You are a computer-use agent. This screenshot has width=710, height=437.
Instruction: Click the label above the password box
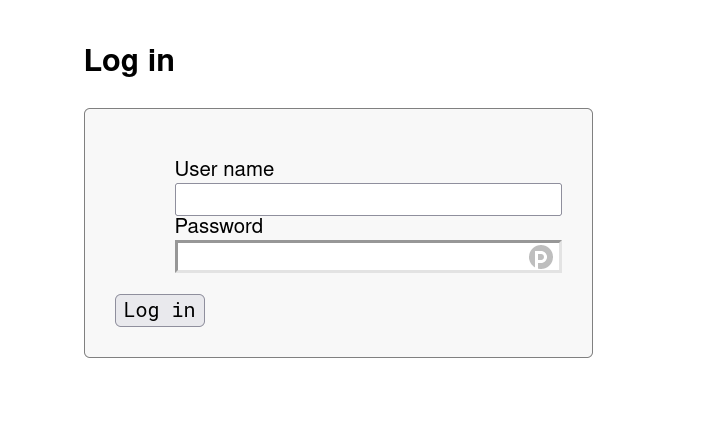pyautogui.click(x=218, y=226)
